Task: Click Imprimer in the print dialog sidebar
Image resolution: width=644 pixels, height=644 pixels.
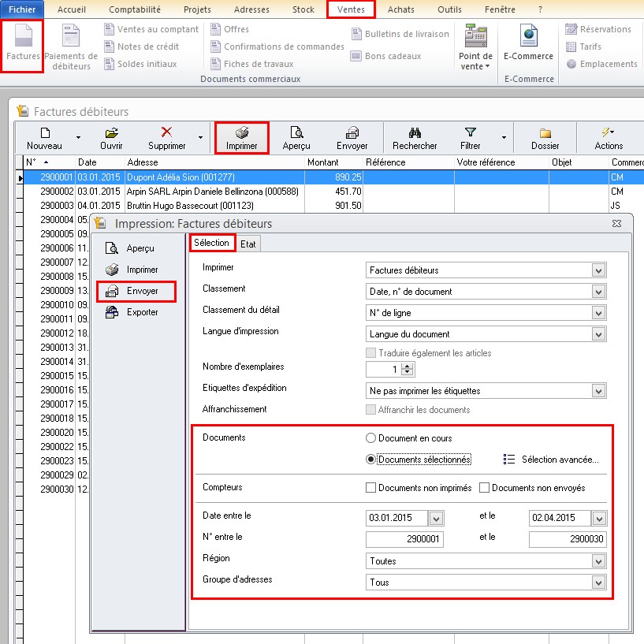Action: click(132, 270)
